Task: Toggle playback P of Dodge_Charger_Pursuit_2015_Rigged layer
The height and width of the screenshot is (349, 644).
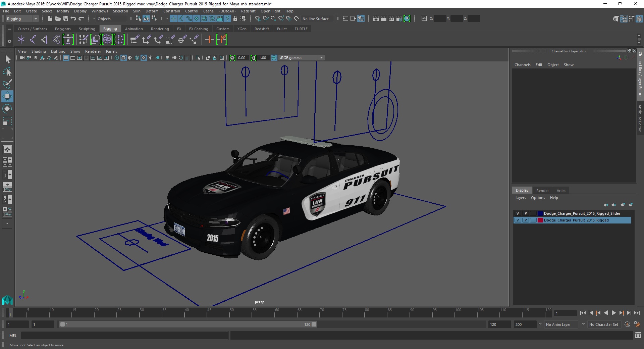Action: tap(526, 220)
